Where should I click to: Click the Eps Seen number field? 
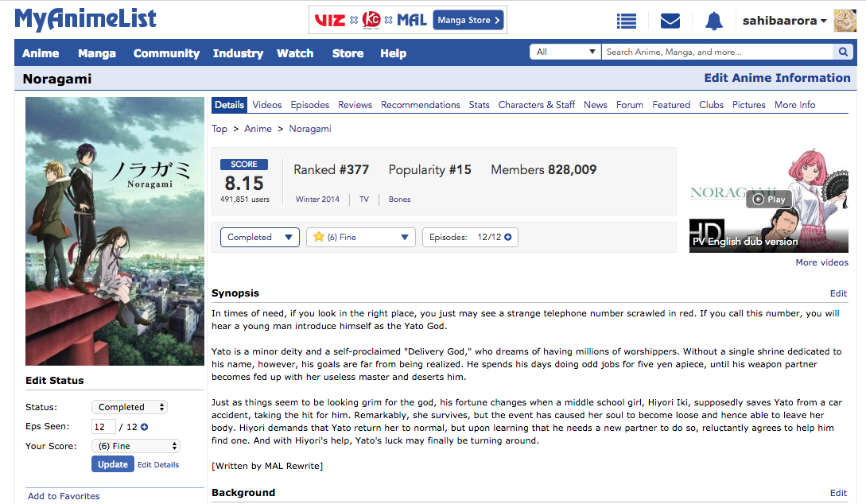tap(103, 427)
